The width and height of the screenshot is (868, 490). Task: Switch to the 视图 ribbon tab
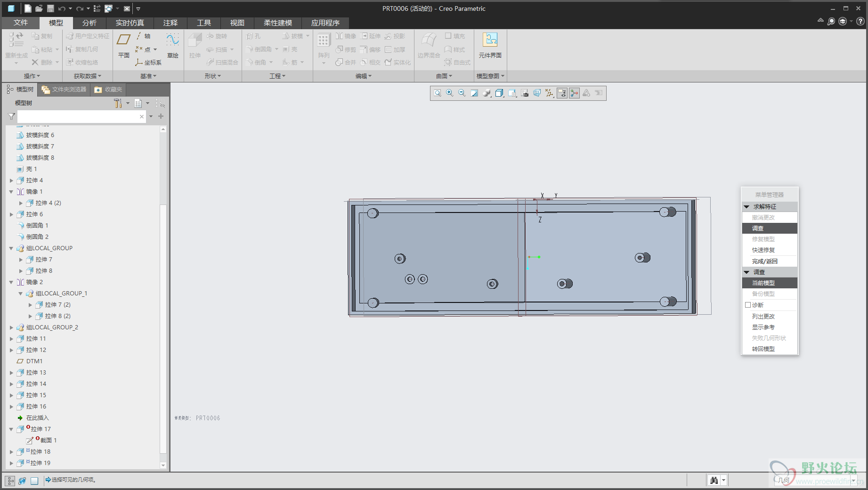(x=237, y=23)
